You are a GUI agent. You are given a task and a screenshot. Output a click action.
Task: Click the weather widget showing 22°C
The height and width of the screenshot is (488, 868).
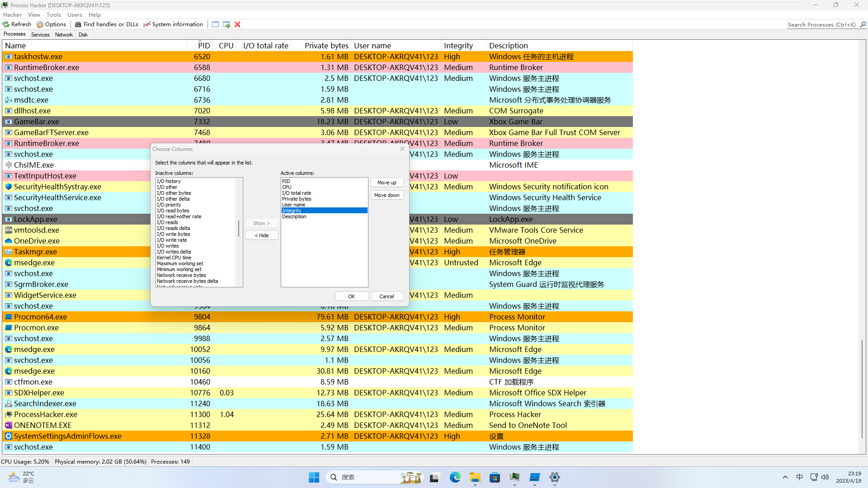(x=22, y=477)
